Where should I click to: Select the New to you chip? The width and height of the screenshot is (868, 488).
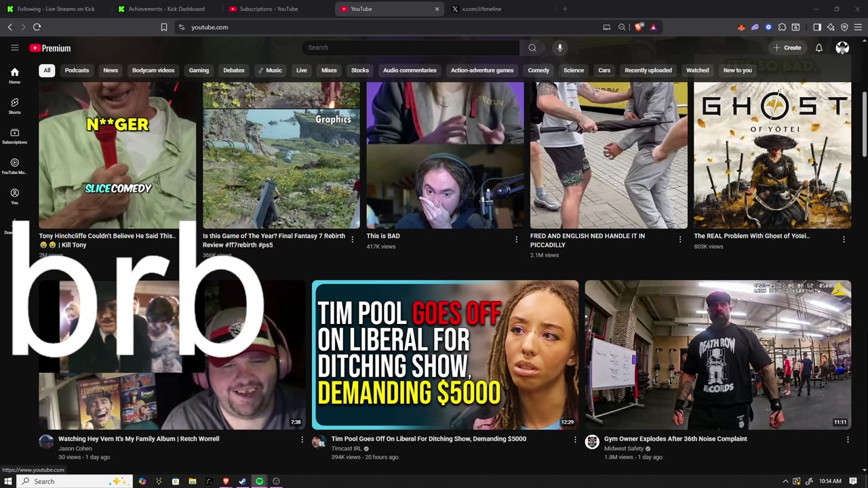[738, 70]
